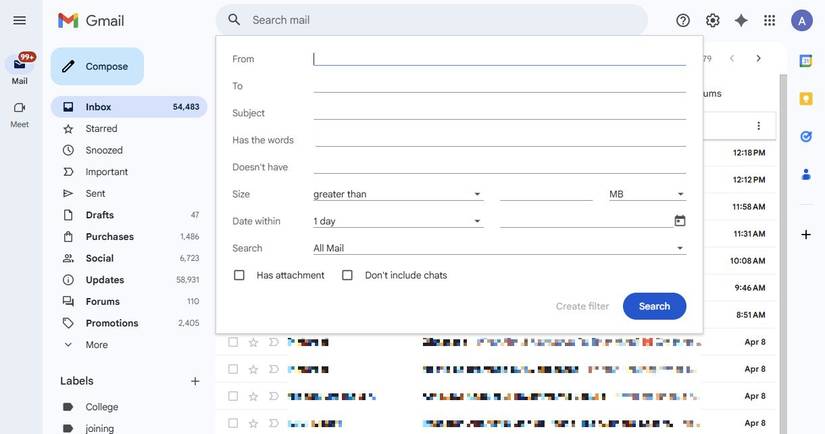Star the first Apr 8 email

pos(253,342)
